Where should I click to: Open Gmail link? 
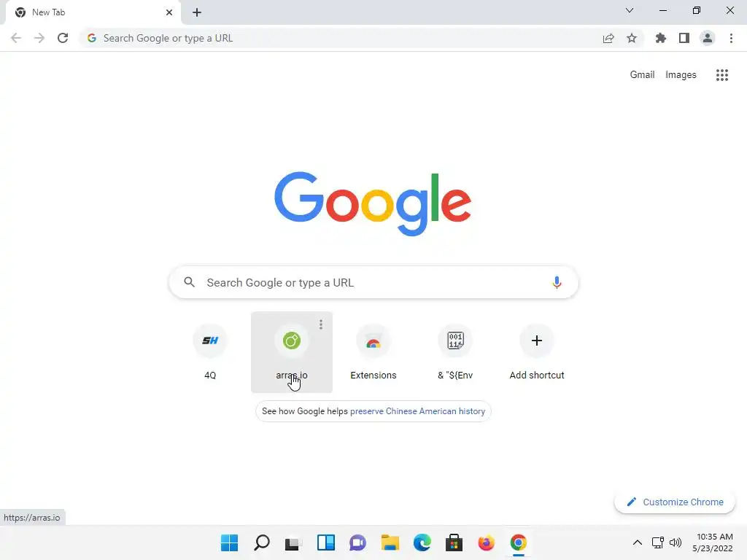[642, 75]
